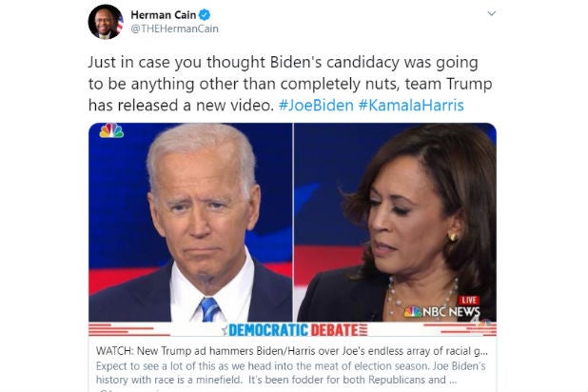Click the 'history with race is a minefield' line
Viewport: 588px width, 392px height.
pyautogui.click(x=276, y=380)
